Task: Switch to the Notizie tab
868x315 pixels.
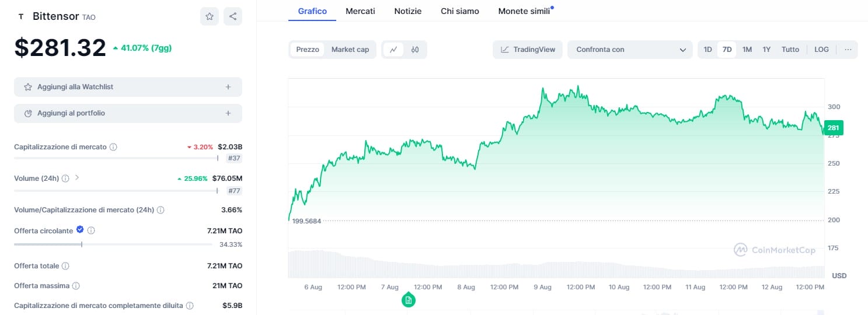Action: point(407,11)
